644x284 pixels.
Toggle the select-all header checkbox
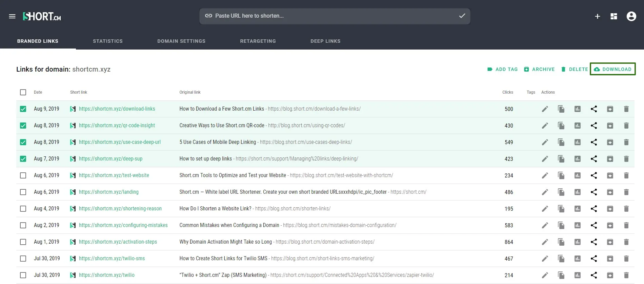(x=23, y=92)
